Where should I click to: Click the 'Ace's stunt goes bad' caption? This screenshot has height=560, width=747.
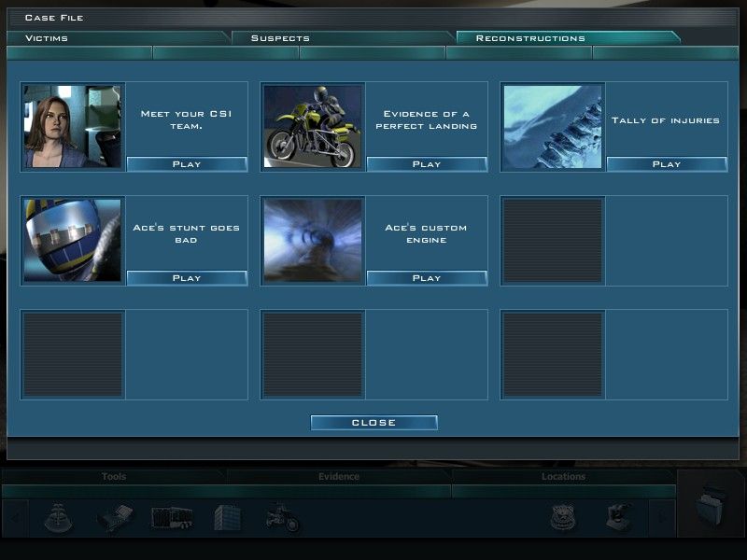[x=186, y=234]
